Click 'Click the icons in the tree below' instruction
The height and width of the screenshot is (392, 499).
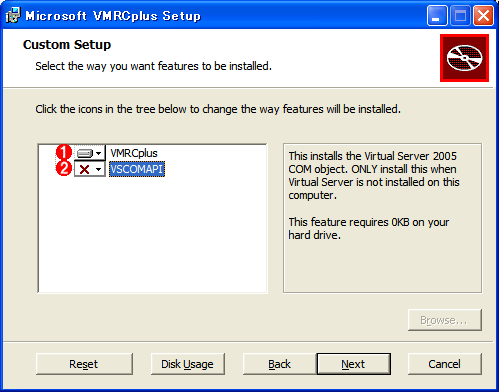(218, 109)
